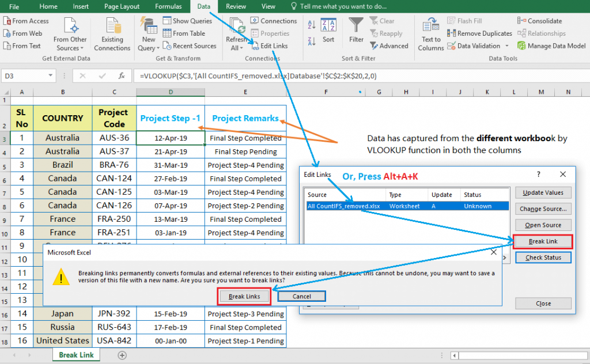This screenshot has width=590, height=364.
Task: Confirm Break Links in warning dialog
Action: point(244,296)
